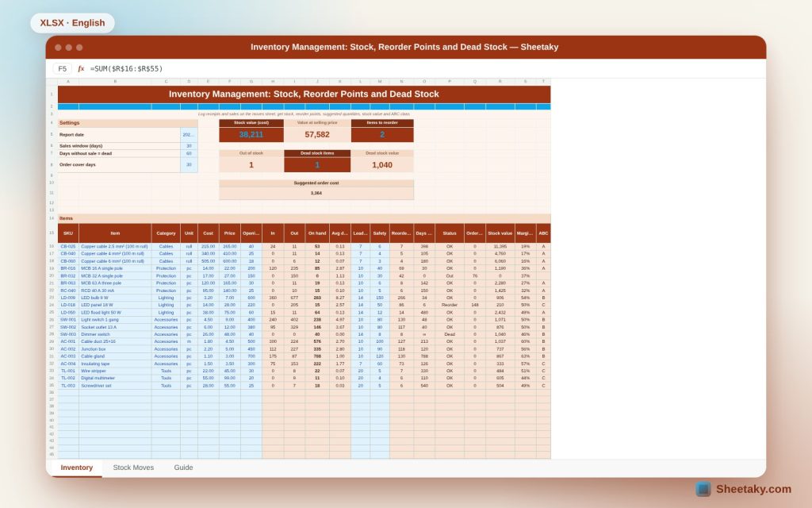812x508 pixels.
Task: Click the XLSX · English badge
Action: click(x=72, y=23)
